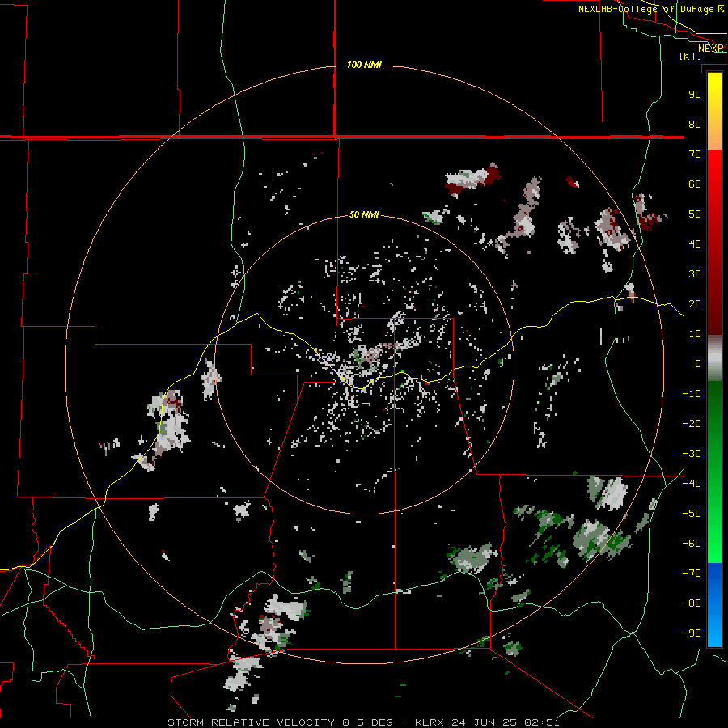The image size is (728, 728).
Task: Click the positive 40 scale value
Action: tap(695, 244)
